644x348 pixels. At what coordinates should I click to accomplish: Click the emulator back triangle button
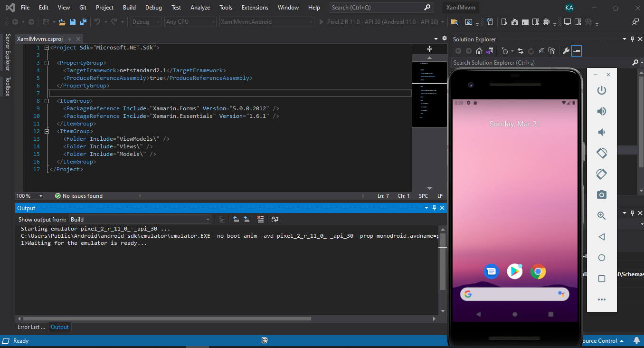[x=602, y=237]
